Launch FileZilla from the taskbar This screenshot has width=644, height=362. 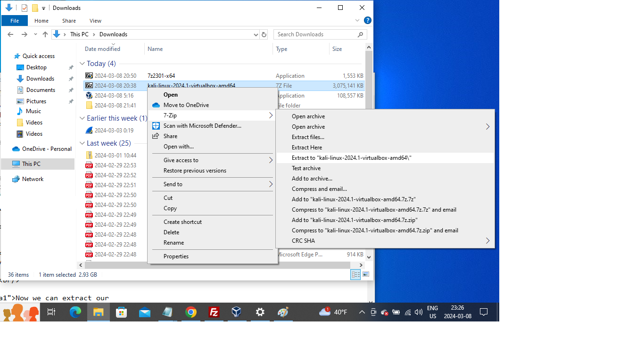(214, 312)
